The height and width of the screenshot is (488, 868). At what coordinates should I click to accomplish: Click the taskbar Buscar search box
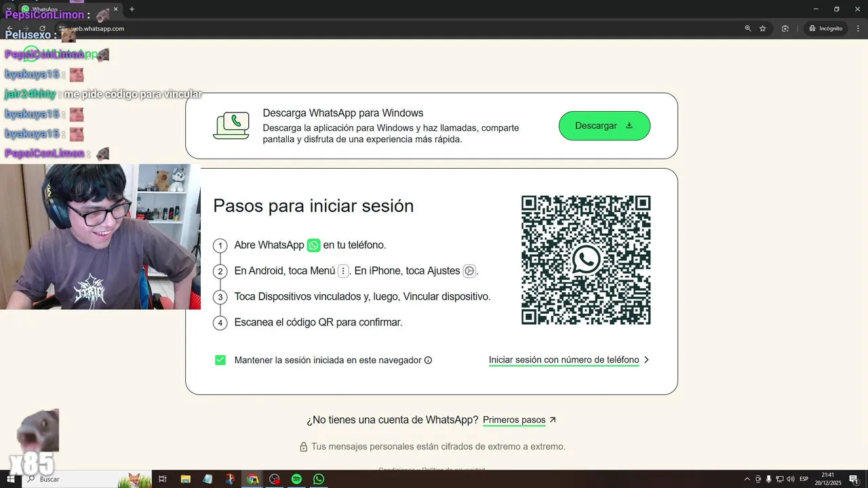click(88, 479)
